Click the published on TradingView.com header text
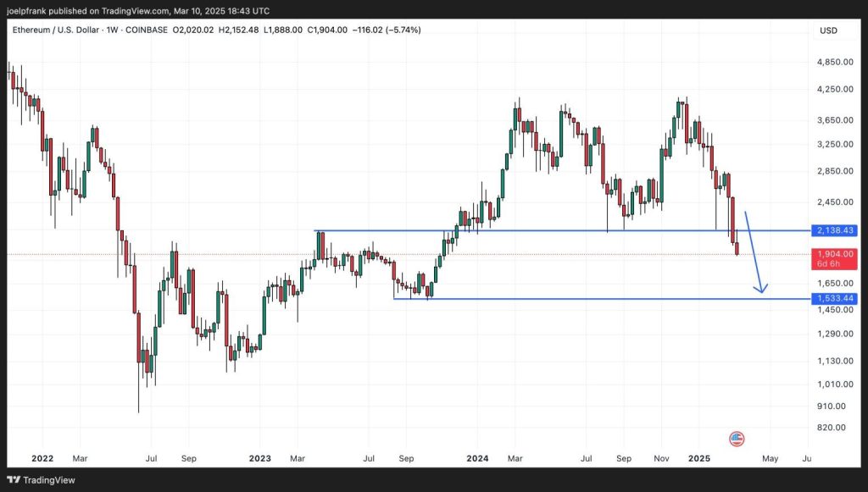 pos(138,10)
